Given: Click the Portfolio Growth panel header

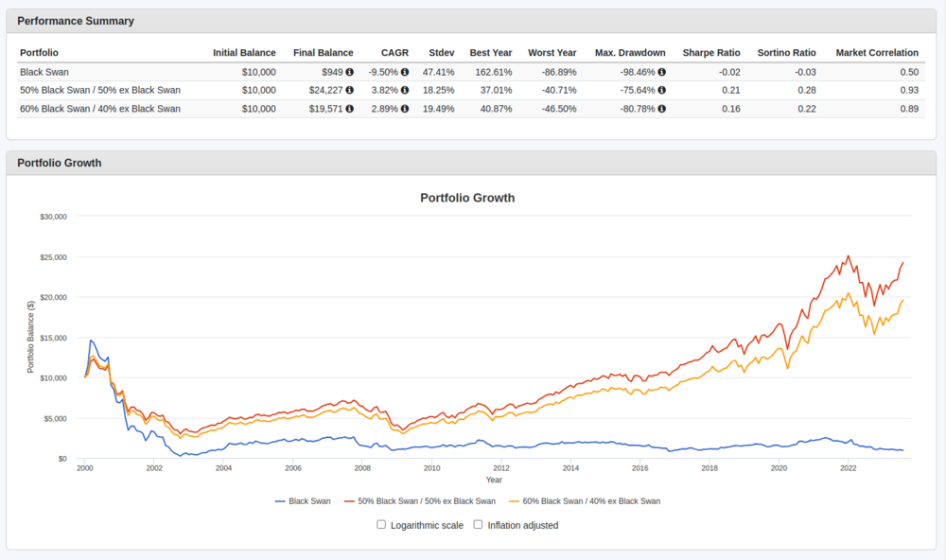Looking at the screenshot, I should 60,163.
